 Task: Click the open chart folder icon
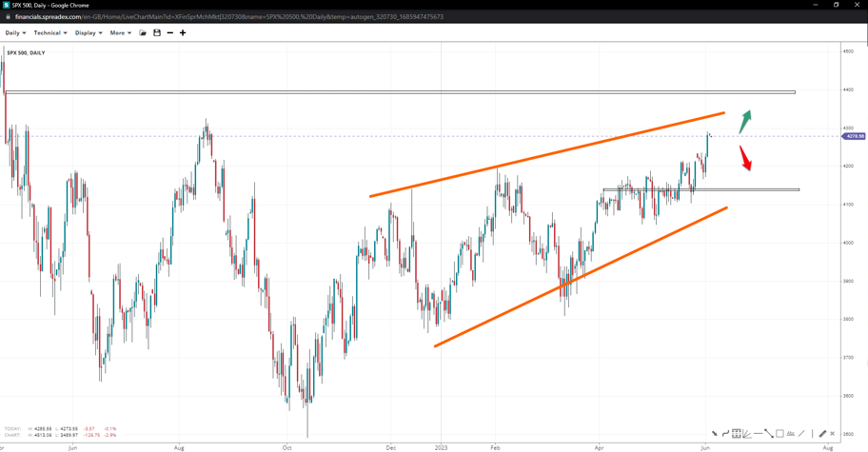[x=143, y=33]
